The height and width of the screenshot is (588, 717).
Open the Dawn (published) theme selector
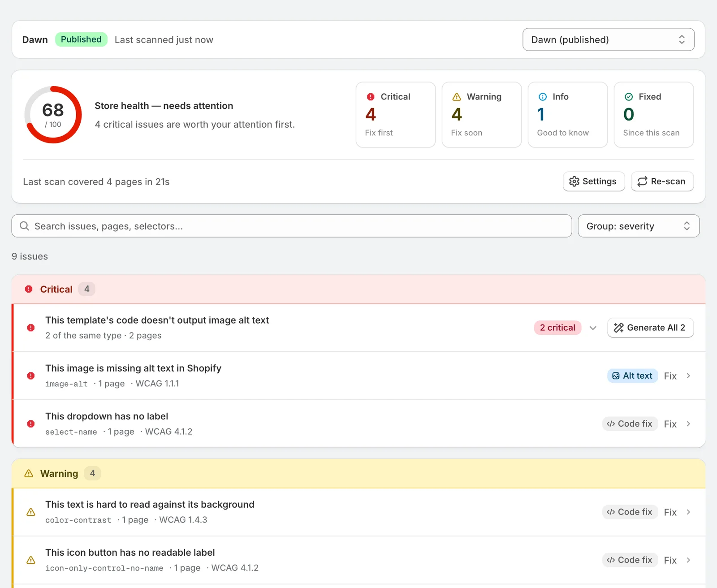tap(608, 39)
